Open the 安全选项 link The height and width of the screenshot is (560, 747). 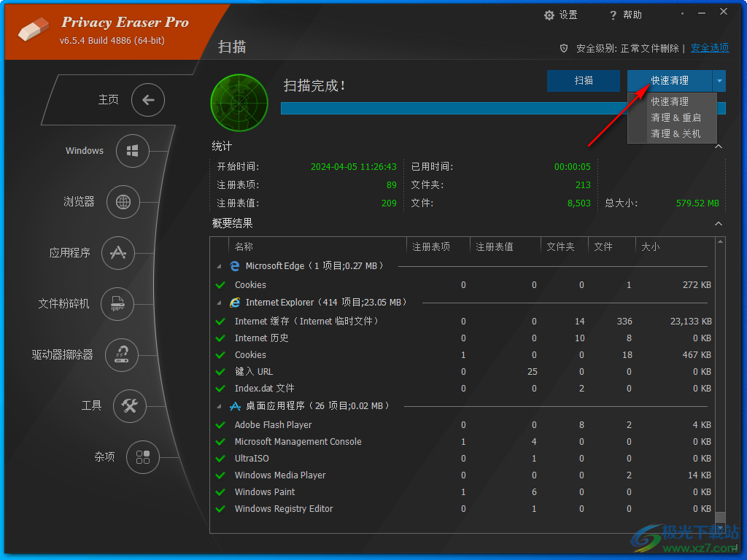(x=709, y=47)
